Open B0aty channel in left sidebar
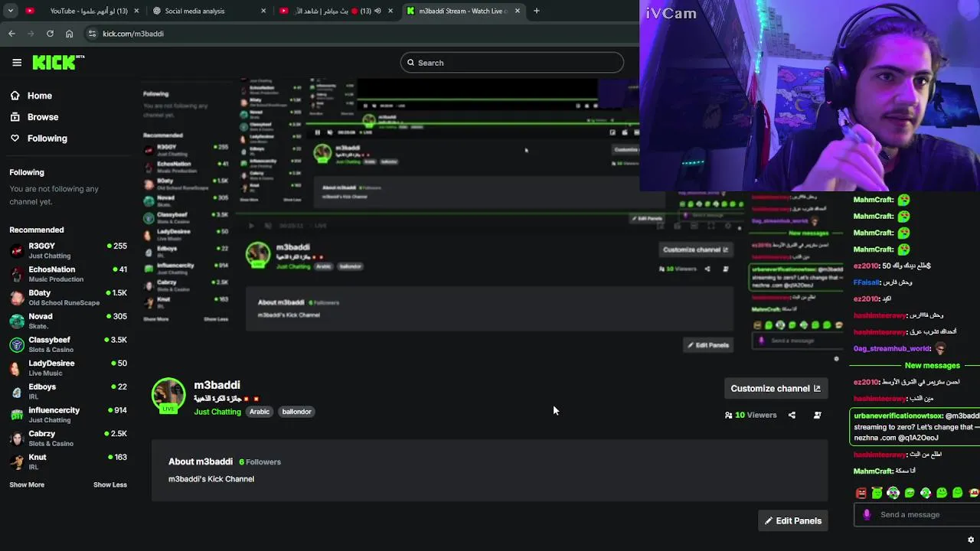980x551 pixels. (68, 298)
